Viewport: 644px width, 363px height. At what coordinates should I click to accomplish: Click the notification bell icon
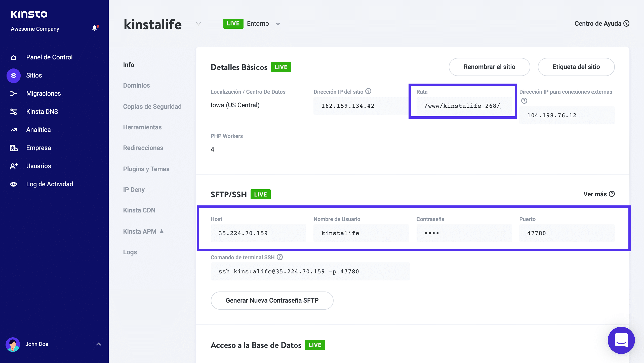pyautogui.click(x=95, y=28)
